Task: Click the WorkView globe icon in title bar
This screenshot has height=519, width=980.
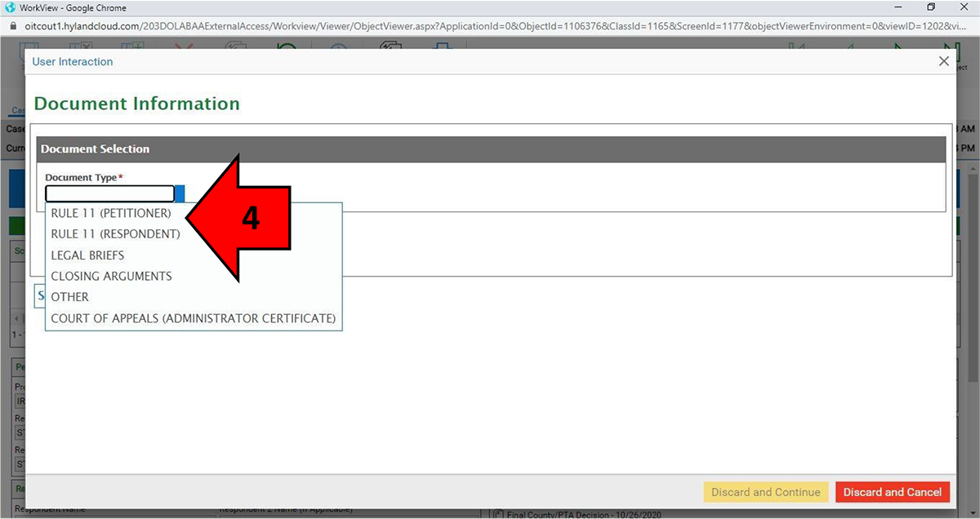Action: tap(10, 7)
